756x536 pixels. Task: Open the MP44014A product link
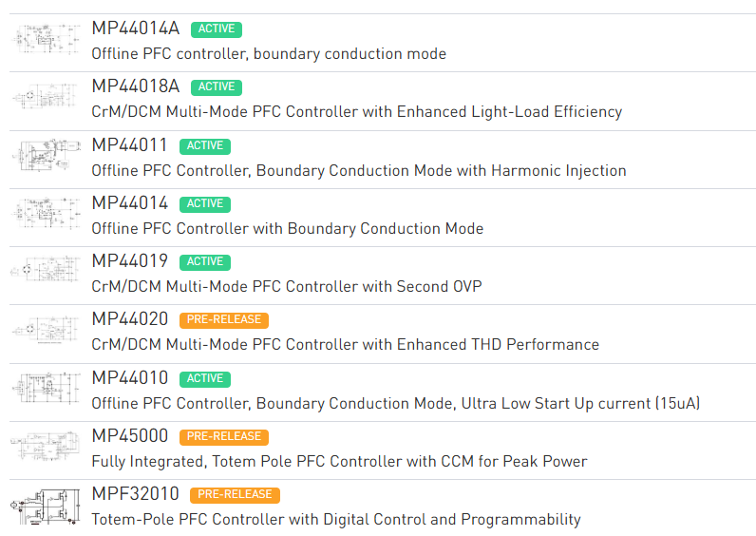(135, 29)
